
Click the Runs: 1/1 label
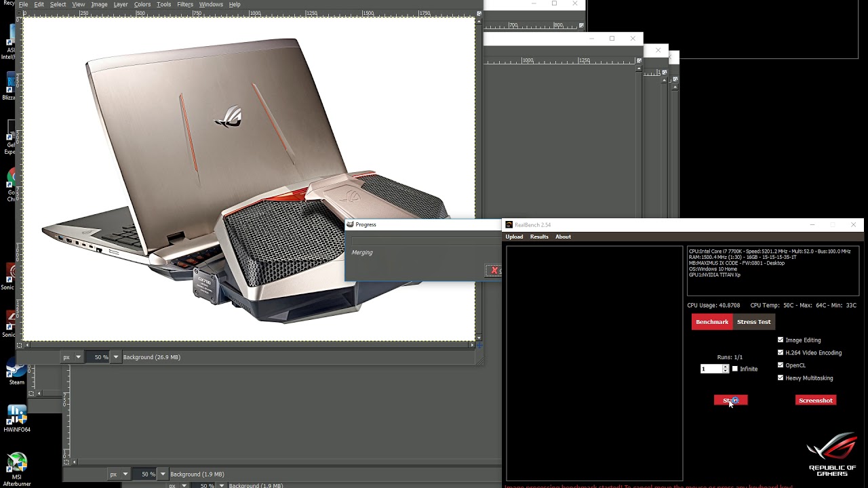point(730,357)
